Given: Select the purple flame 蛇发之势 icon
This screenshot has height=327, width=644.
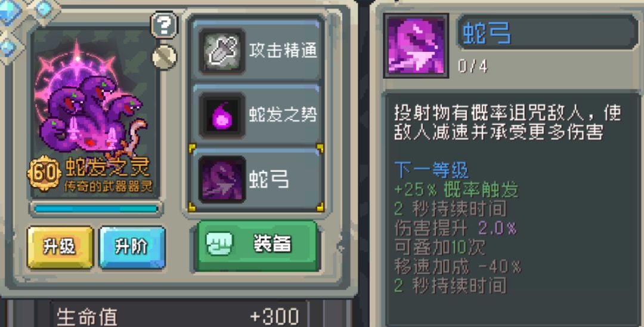Looking at the screenshot, I should pos(222,115).
